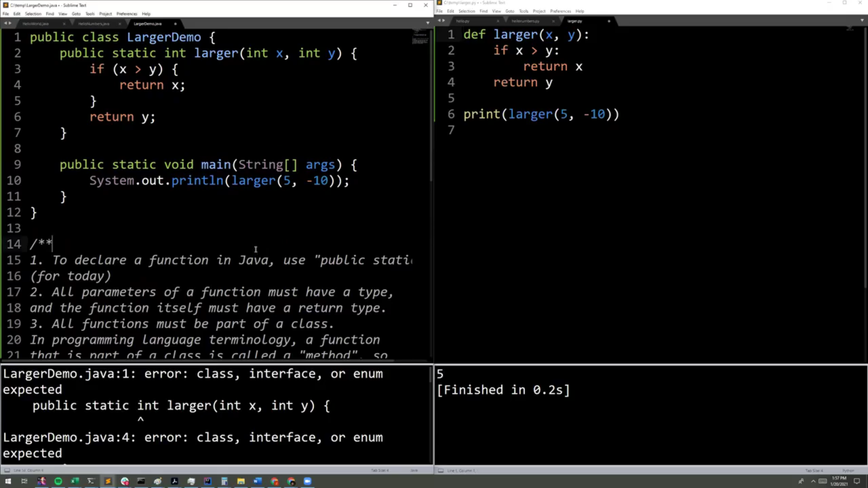Screen dimensions: 868x488
Task: Open IntelliJ IDEA from the taskbar
Action: point(208,481)
